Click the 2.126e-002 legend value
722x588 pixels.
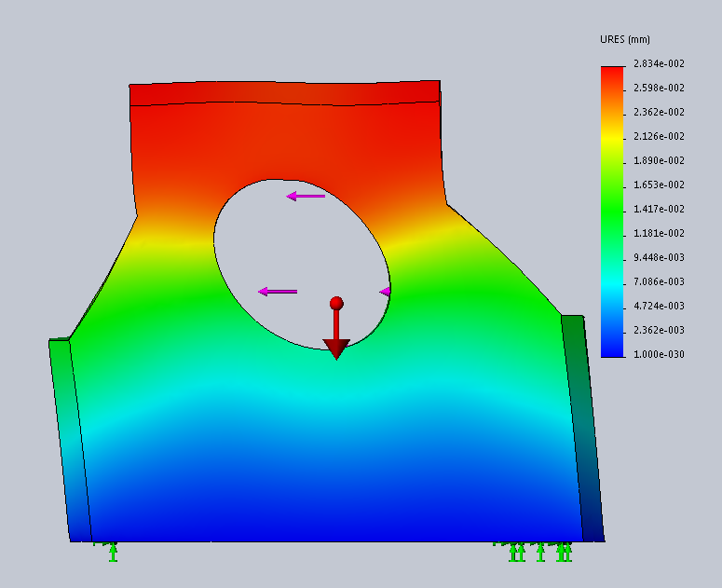click(659, 136)
